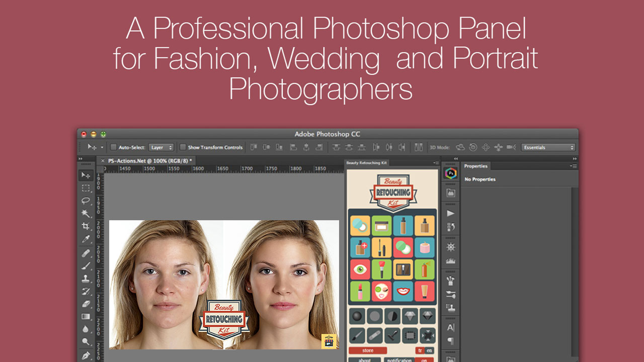The image size is (644, 362).
Task: Select the Magic Wand tool
Action: [86, 214]
